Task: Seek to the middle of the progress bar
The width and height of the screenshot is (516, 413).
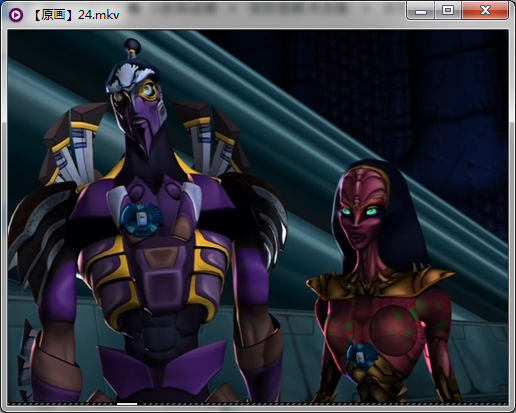Action: [258, 404]
